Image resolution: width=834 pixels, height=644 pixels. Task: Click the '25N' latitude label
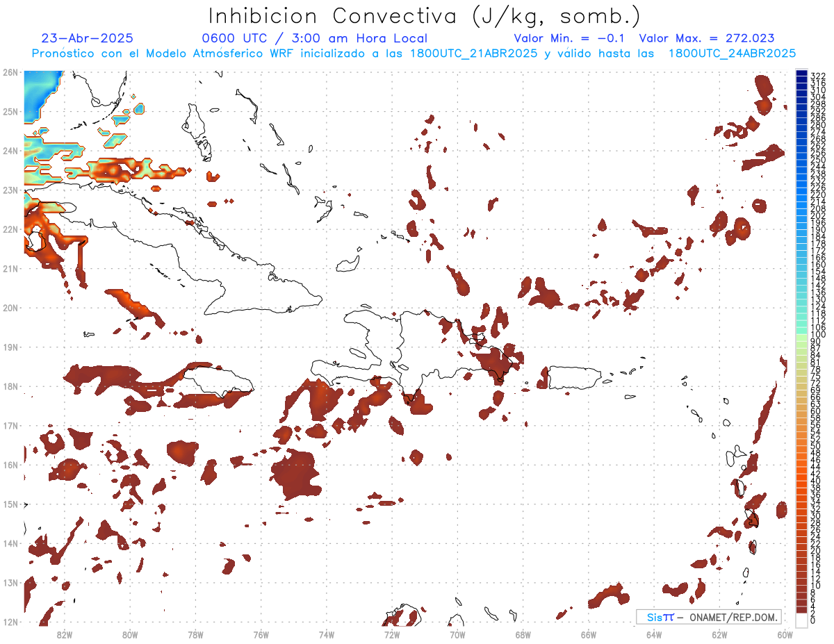tap(10, 111)
